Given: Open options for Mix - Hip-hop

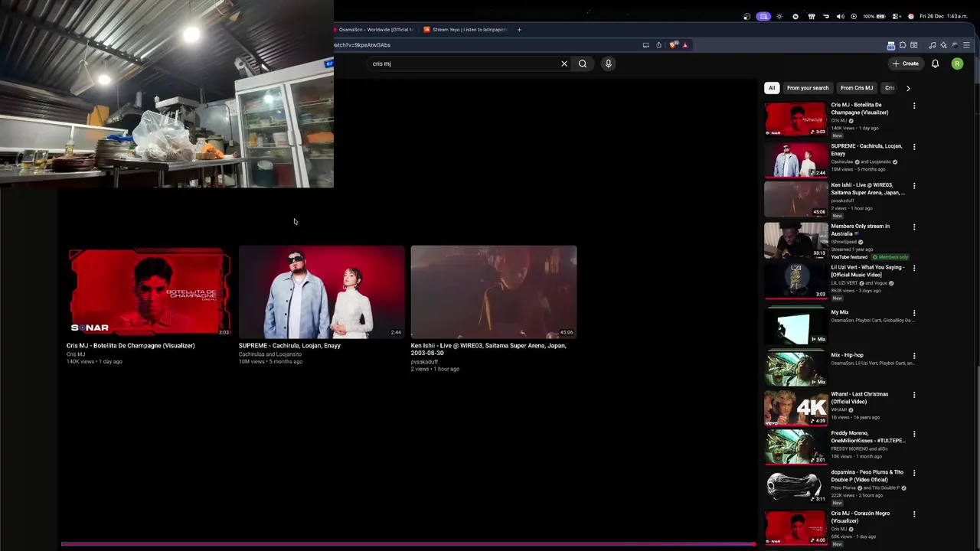Looking at the screenshot, I should [x=914, y=356].
